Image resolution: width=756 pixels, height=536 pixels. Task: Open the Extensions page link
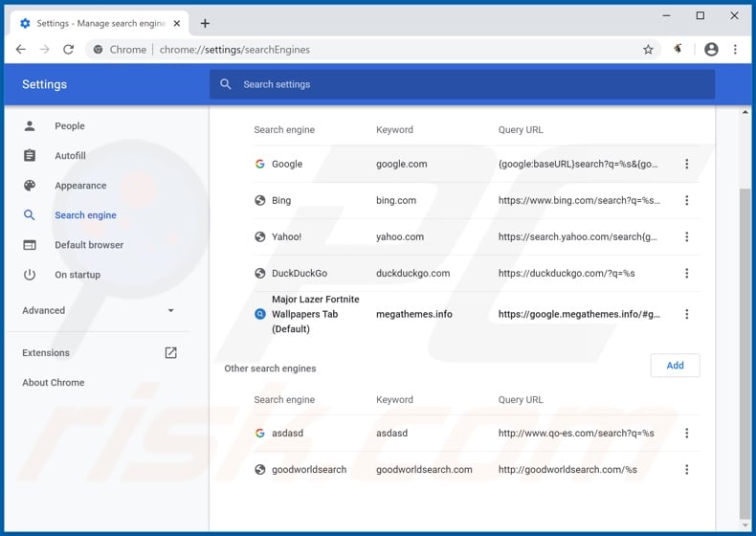(x=46, y=352)
